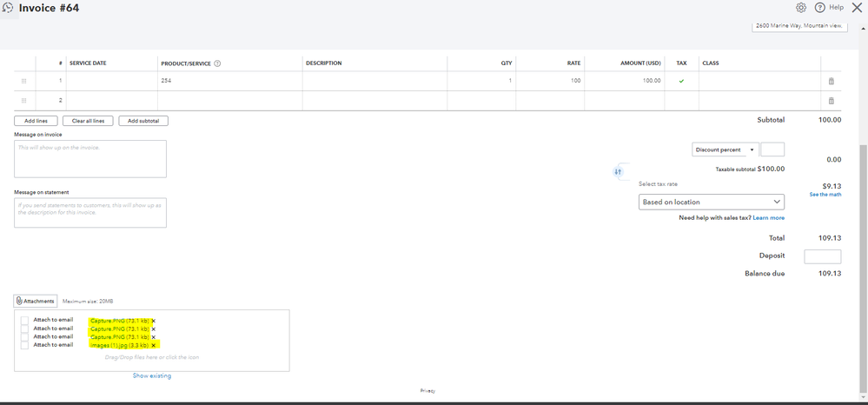
Task: Click the Taxable subtotal $100.00 text
Action: coord(750,169)
